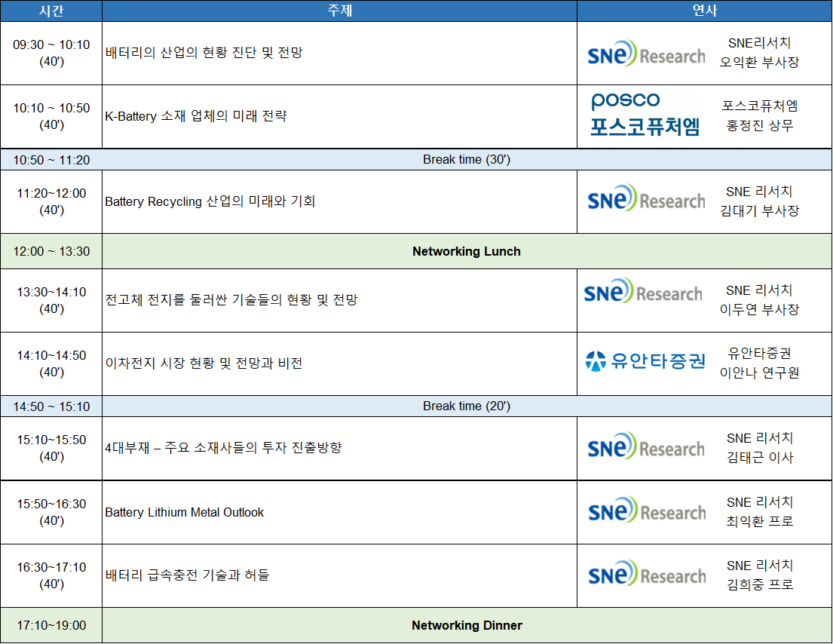Select the topic 이차전지 시장 현황 및 전망과 비전
This screenshot has height=644, width=833.
204,363
